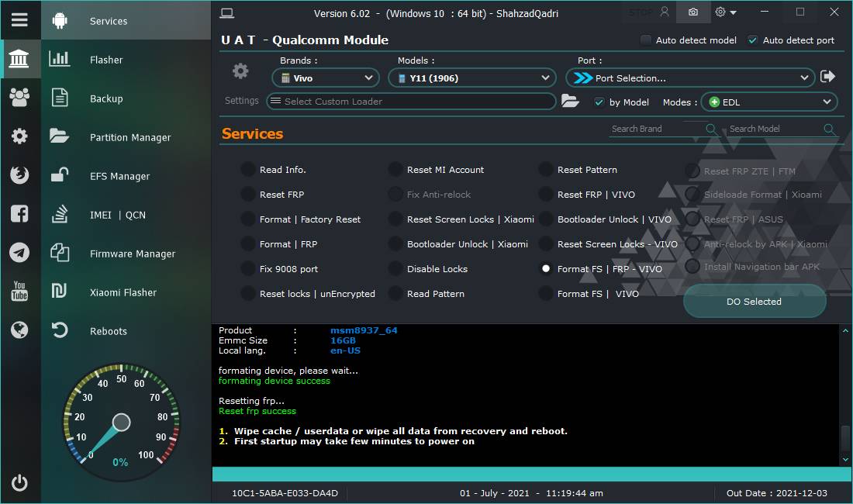This screenshot has height=504, width=853.
Task: Click the bank building home icon
Action: (x=19, y=59)
